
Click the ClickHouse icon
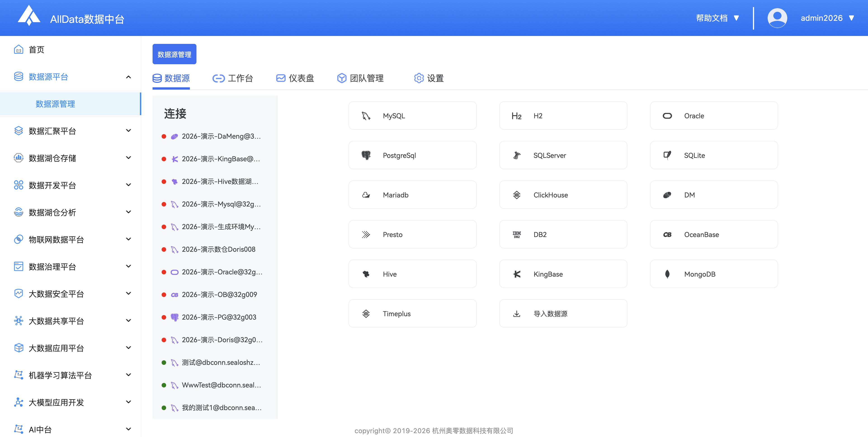(x=517, y=195)
